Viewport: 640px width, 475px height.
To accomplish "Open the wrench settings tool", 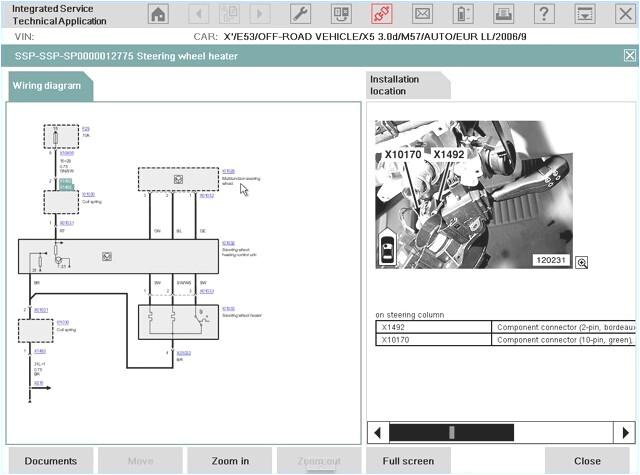I will [300, 14].
